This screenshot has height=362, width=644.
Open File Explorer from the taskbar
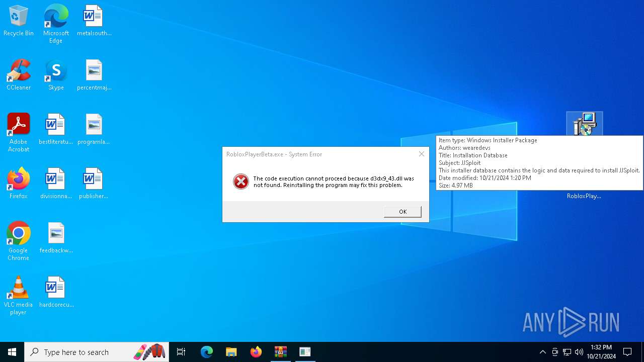[x=231, y=352]
